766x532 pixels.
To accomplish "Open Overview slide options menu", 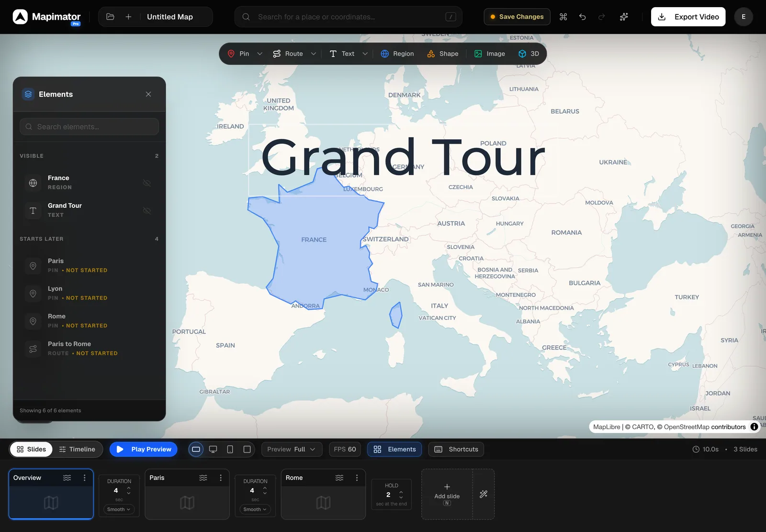I will 85,478.
